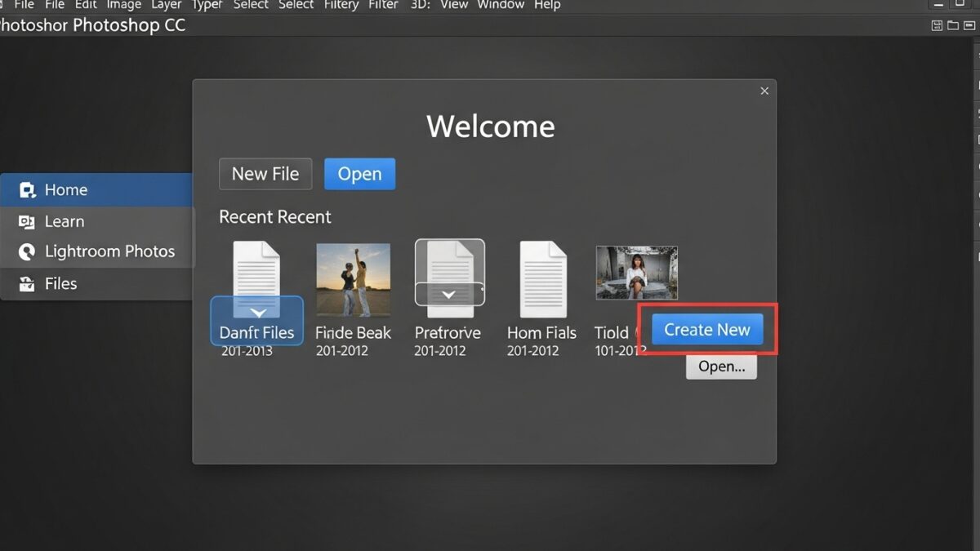Screen dimensions: 980x551
Task: Click the blue Create New button
Action: 707,330
